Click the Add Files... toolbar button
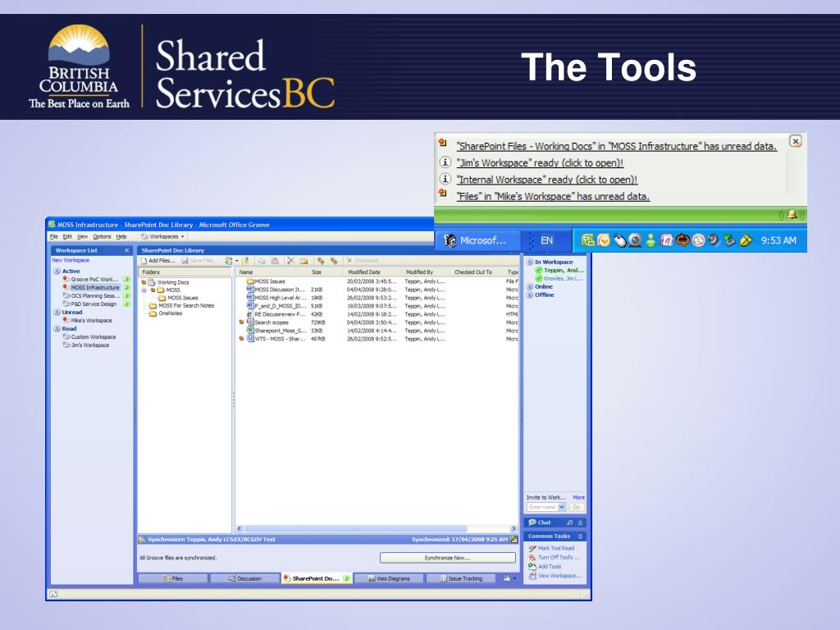The image size is (840, 630). tap(158, 261)
